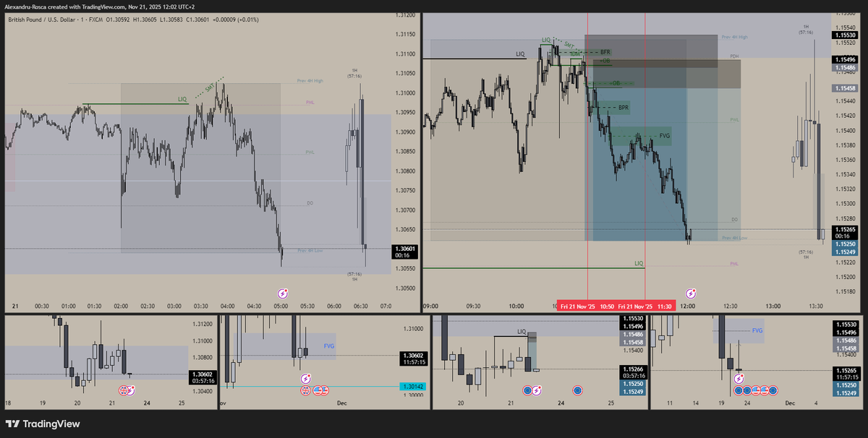Click the PDH label on right main chart
868x438 pixels.
734,56
